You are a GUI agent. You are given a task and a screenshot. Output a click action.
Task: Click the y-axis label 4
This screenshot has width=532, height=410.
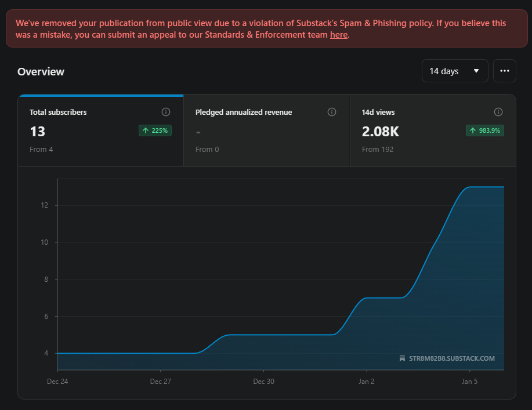tap(46, 353)
